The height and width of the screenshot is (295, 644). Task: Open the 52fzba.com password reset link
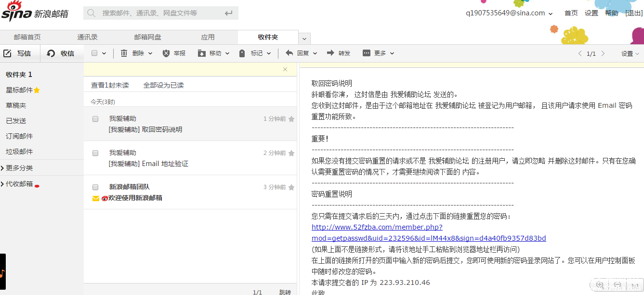(429, 232)
